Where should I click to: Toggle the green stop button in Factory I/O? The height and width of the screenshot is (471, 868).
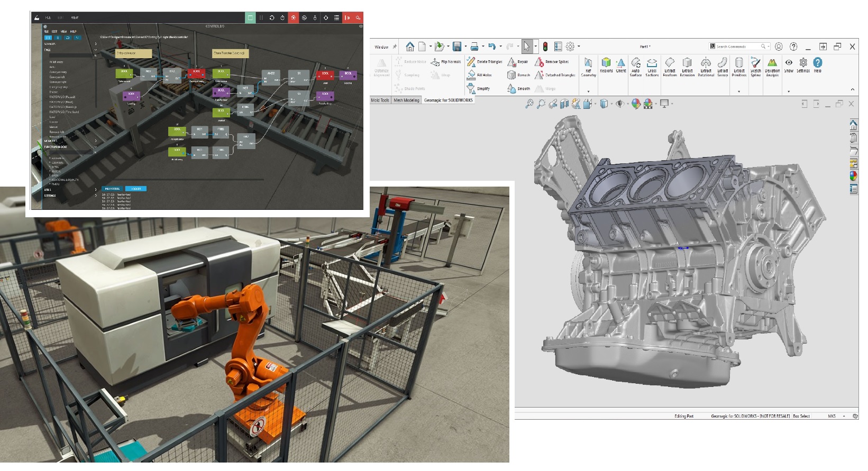[x=250, y=17]
